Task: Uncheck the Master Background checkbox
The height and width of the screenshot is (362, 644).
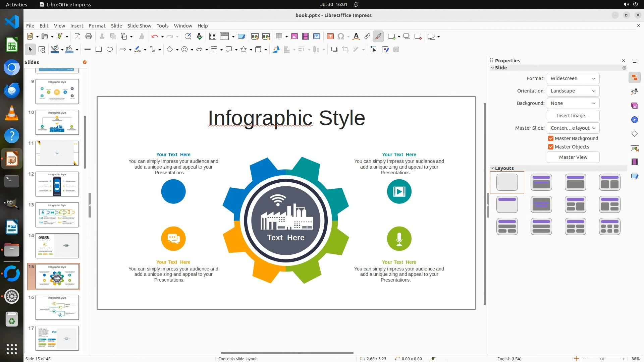Action: [551, 138]
